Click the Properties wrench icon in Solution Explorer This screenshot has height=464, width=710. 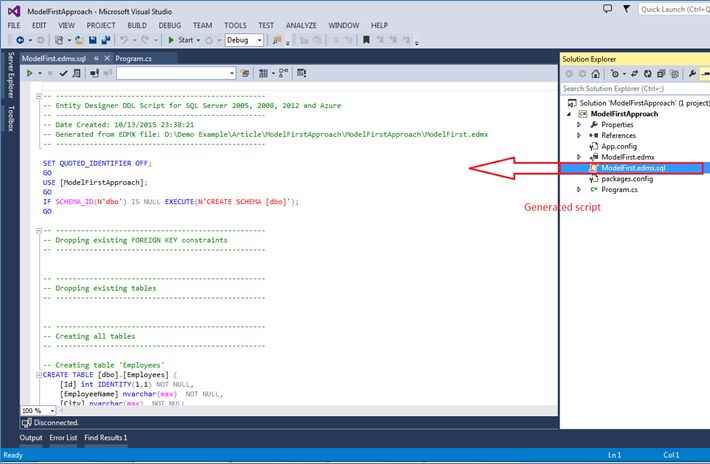692,74
